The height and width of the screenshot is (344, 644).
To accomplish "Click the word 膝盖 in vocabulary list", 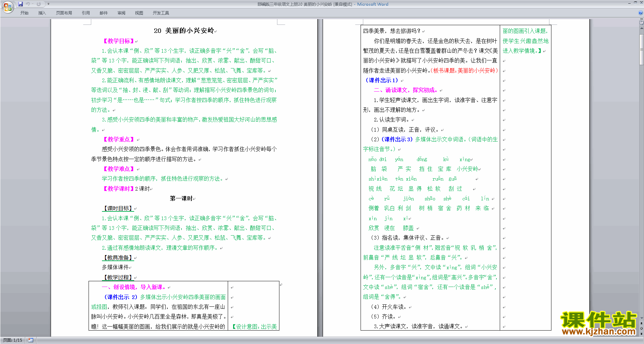I will click(409, 228).
